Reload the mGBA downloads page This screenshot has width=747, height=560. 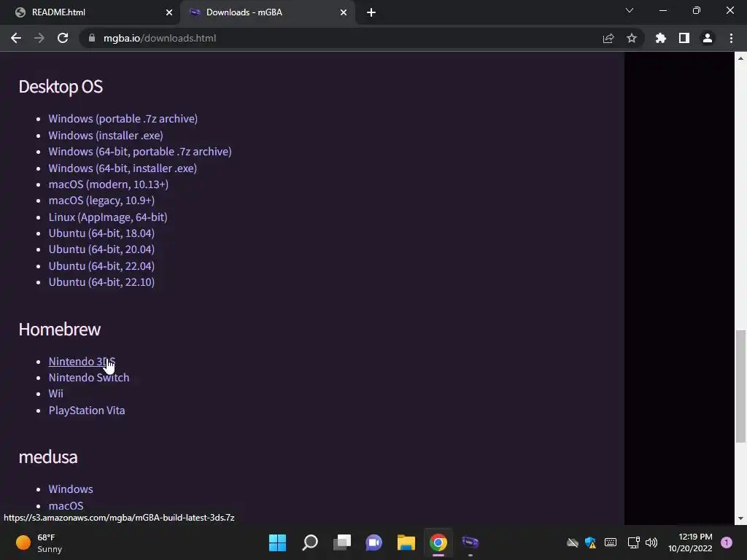pos(63,38)
